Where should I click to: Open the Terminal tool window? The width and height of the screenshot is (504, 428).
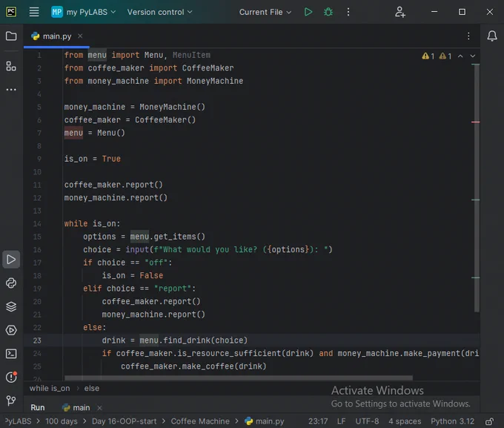coord(11,354)
